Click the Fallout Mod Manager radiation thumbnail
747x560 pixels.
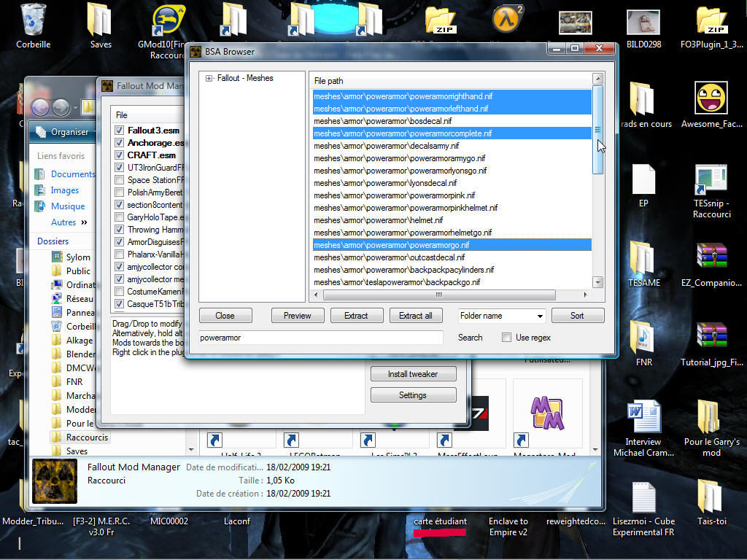point(55,481)
